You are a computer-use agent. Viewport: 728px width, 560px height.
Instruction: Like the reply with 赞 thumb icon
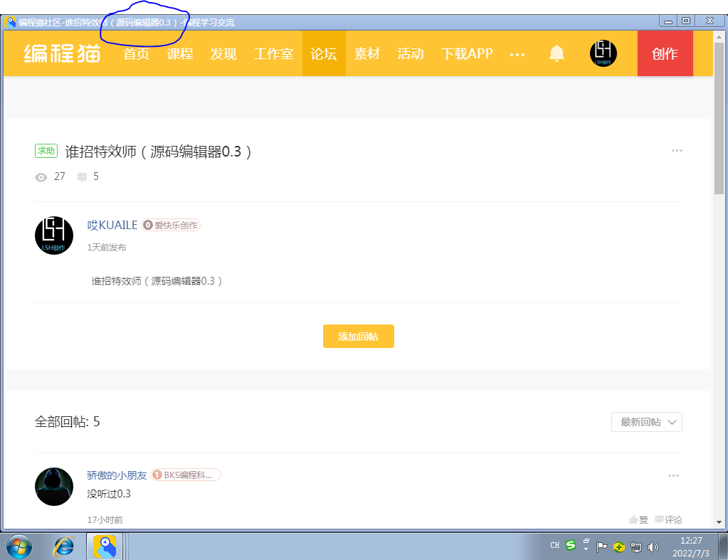(638, 519)
